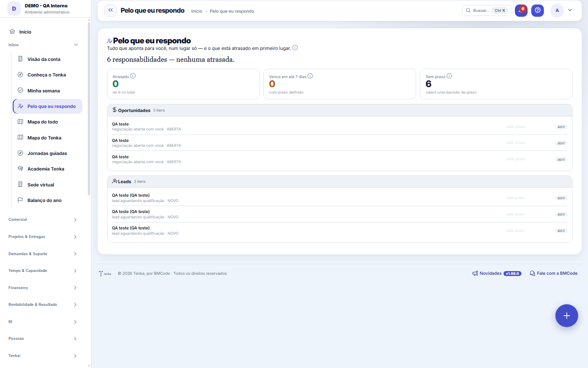Expand the Rentabilidade & Resultado section
Viewport: 588px width, 368px height.
pyautogui.click(x=43, y=305)
